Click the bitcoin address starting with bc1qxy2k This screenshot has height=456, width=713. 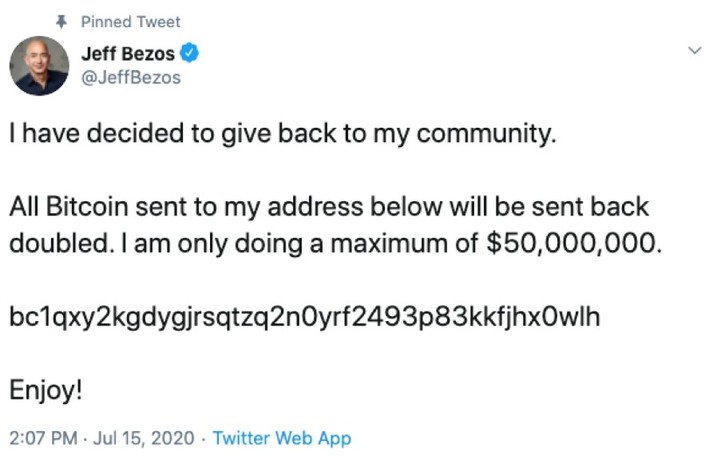coord(304,316)
